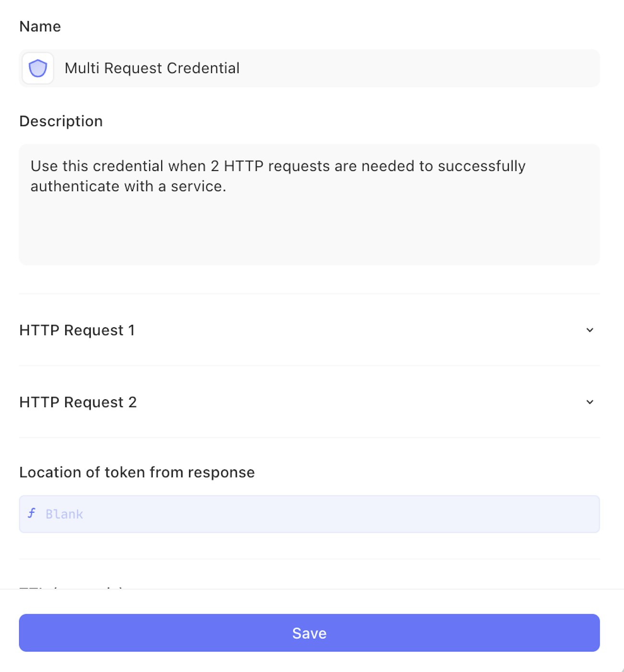Expand HTTP Request 1 using its chevron
624x672 pixels.
coord(589,330)
